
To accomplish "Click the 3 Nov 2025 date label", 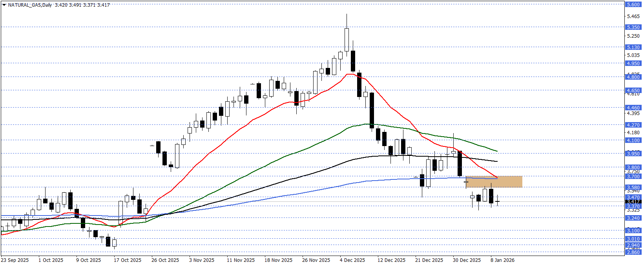I will pyautogui.click(x=202, y=260).
